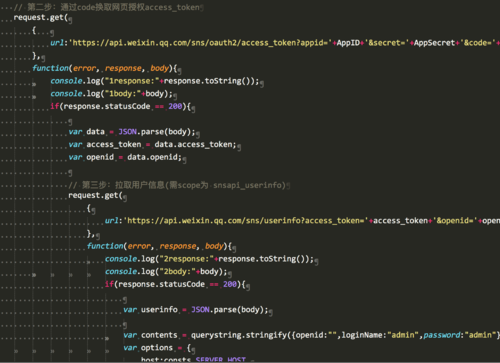Click the var userinfo = JSON.parse(body) line
The height and width of the screenshot is (363, 500).
(196, 310)
